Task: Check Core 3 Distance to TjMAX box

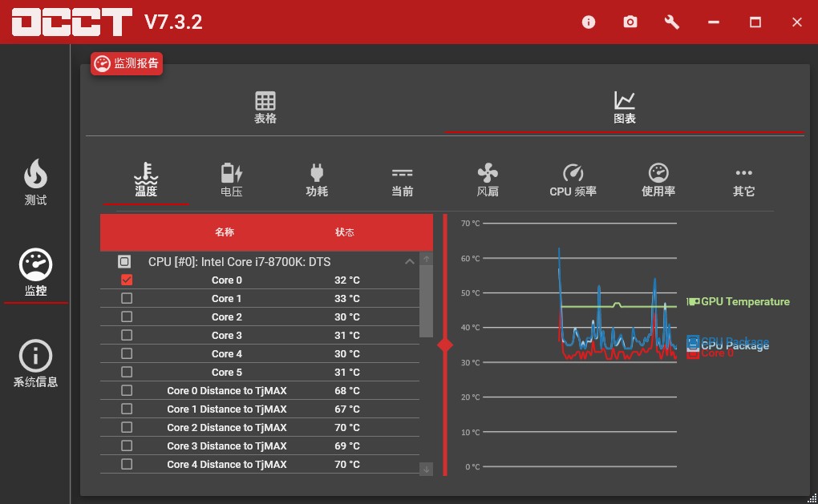Action: click(126, 446)
